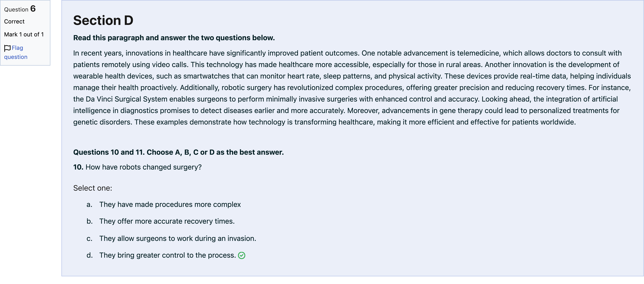644x284 pixels.
Task: Click the 'Select one:' prompt
Action: pos(93,188)
